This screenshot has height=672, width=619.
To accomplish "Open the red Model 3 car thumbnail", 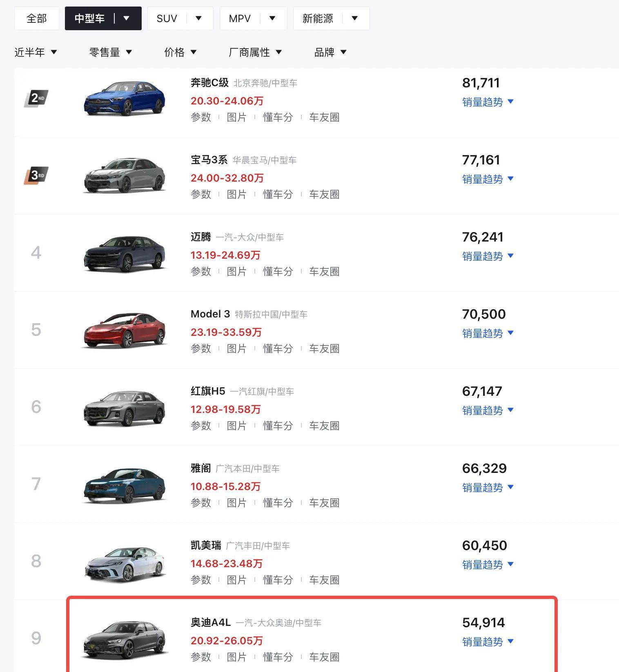I will click(125, 330).
